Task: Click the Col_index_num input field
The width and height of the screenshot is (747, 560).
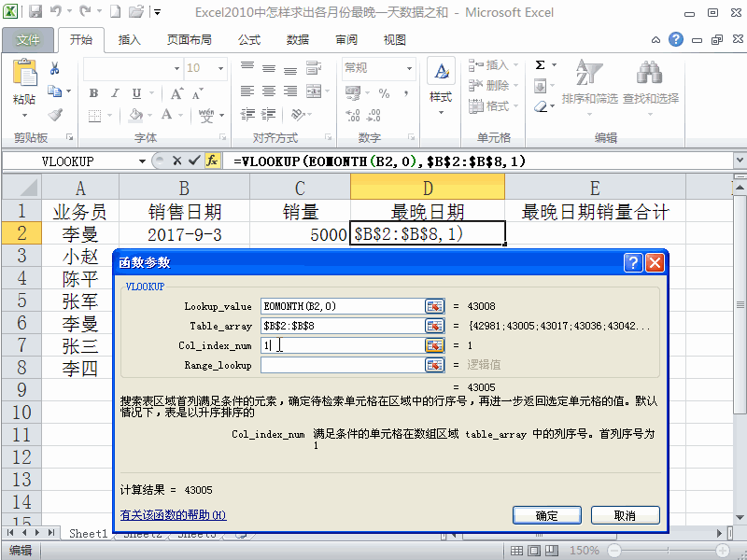Action: pos(342,345)
